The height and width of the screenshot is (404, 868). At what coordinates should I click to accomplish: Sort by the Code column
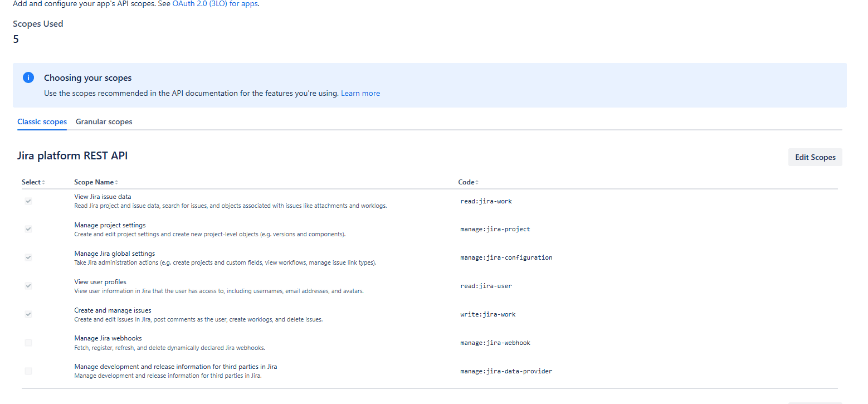coord(476,182)
